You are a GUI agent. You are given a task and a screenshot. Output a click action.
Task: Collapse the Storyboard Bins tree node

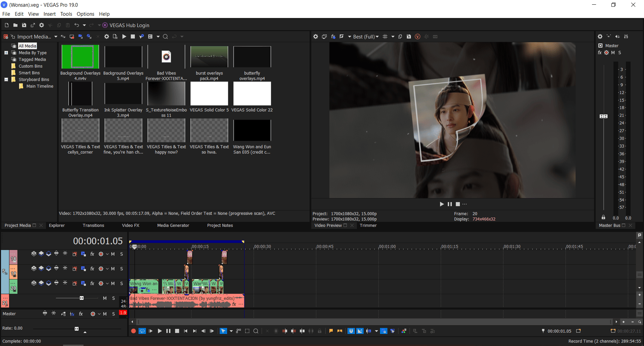(x=6, y=79)
